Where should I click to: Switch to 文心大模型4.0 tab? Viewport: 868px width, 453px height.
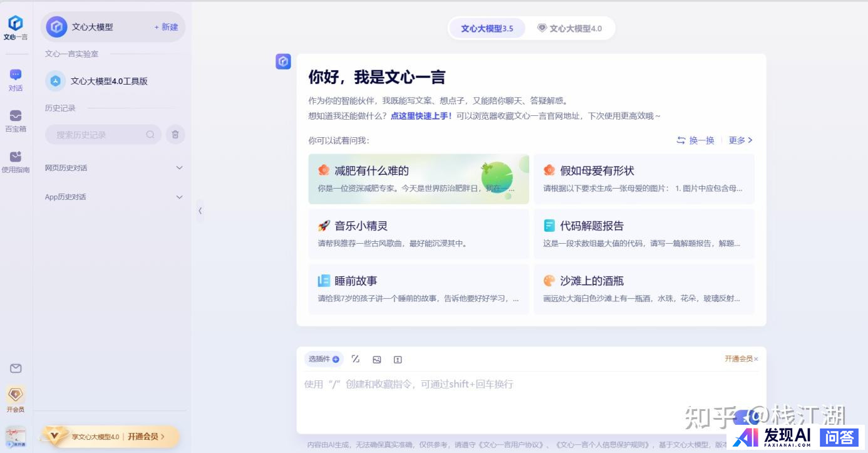pos(569,29)
